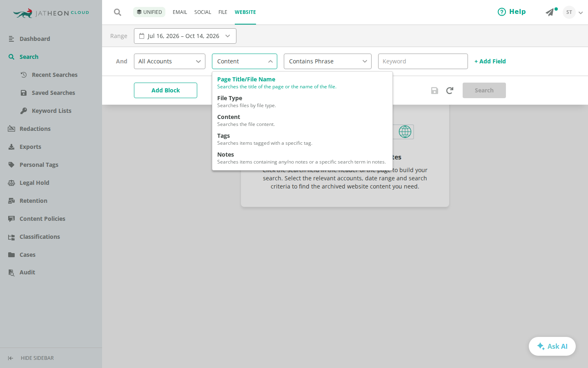Screen dimensions: 588x368
Task: Click the Jatheon Cloud logo
Action: (x=51, y=13)
